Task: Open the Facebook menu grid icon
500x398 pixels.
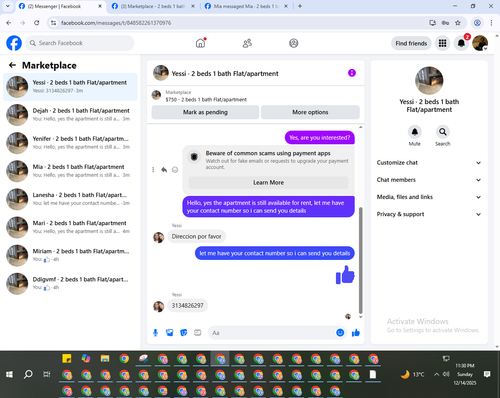Action: (442, 43)
